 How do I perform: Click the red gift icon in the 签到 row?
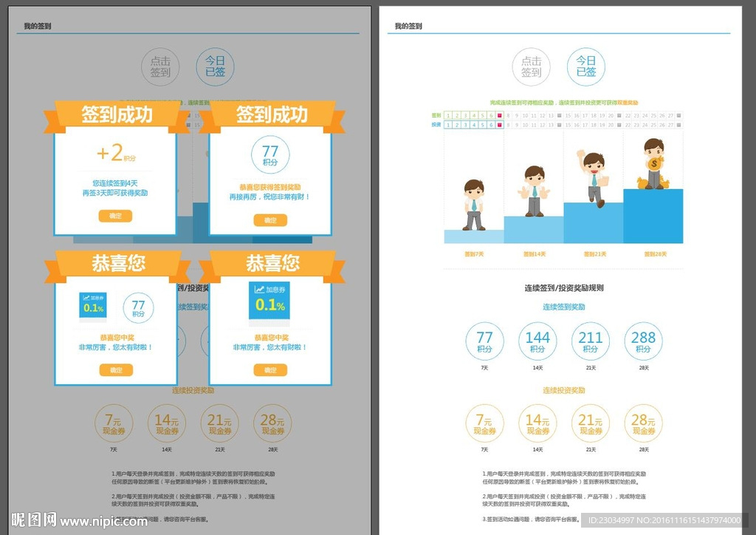pyautogui.click(x=500, y=115)
